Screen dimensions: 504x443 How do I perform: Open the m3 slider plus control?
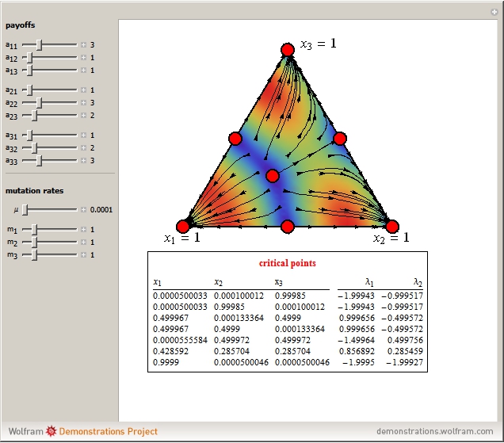click(83, 254)
